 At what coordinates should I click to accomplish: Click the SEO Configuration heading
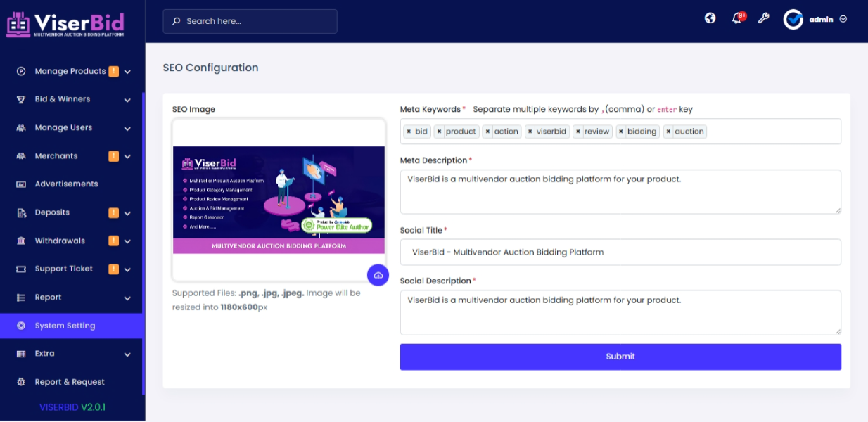click(x=210, y=68)
